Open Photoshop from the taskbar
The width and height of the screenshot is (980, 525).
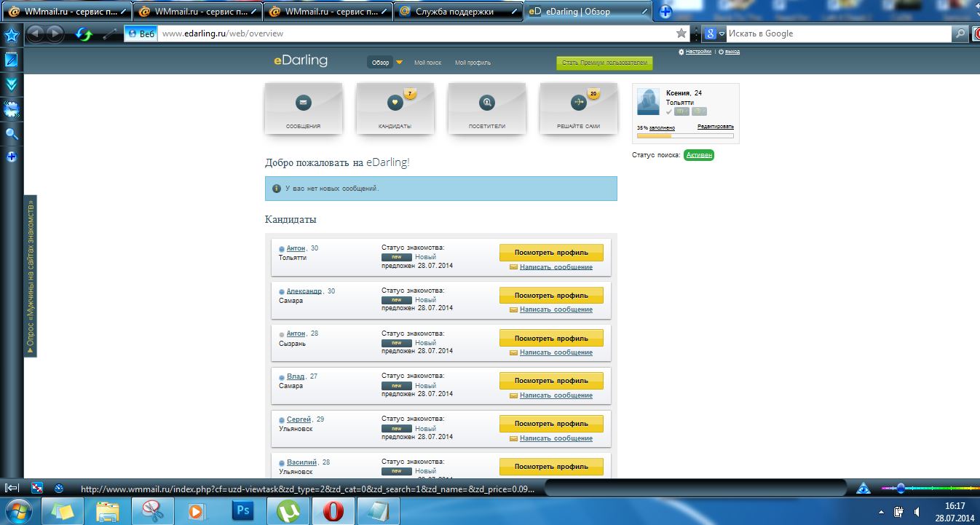click(242, 511)
